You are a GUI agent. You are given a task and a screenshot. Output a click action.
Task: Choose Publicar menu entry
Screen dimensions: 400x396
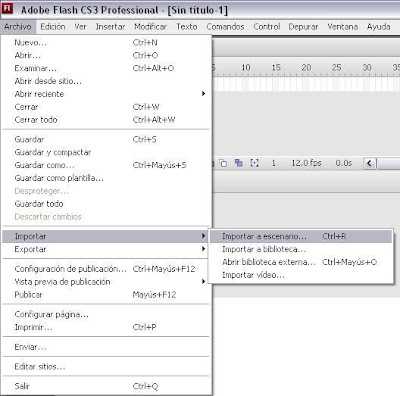tap(107, 295)
